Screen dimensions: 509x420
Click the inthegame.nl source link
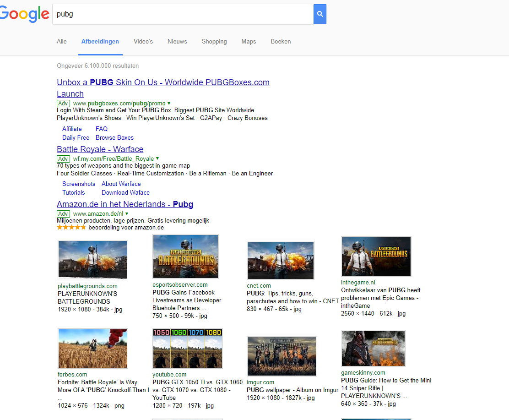click(358, 283)
